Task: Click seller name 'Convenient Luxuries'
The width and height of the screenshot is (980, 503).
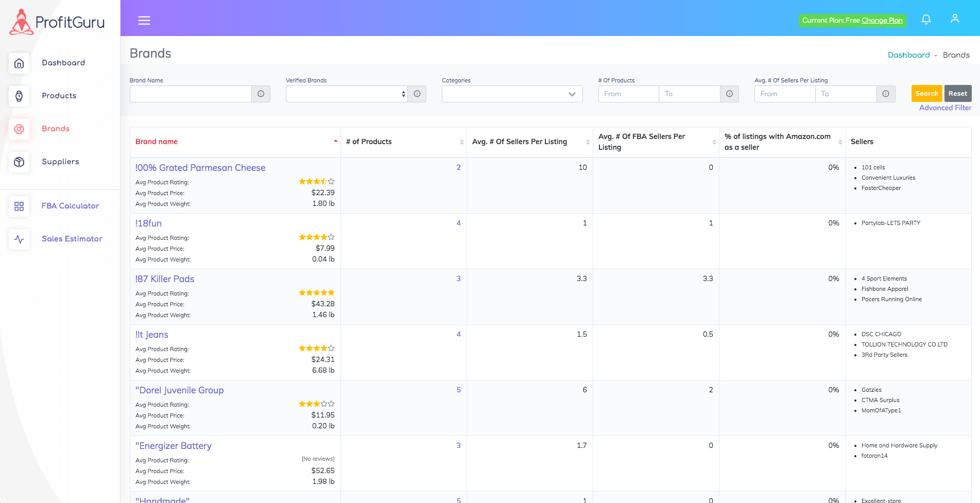Action: pos(888,178)
